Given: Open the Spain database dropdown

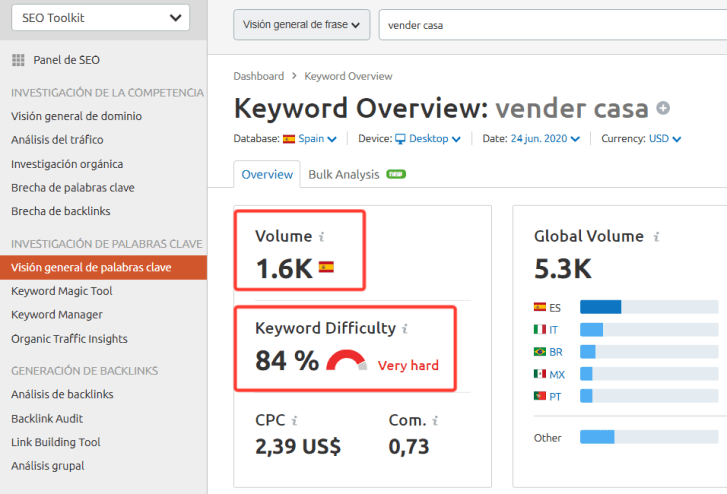Looking at the screenshot, I should point(317,139).
